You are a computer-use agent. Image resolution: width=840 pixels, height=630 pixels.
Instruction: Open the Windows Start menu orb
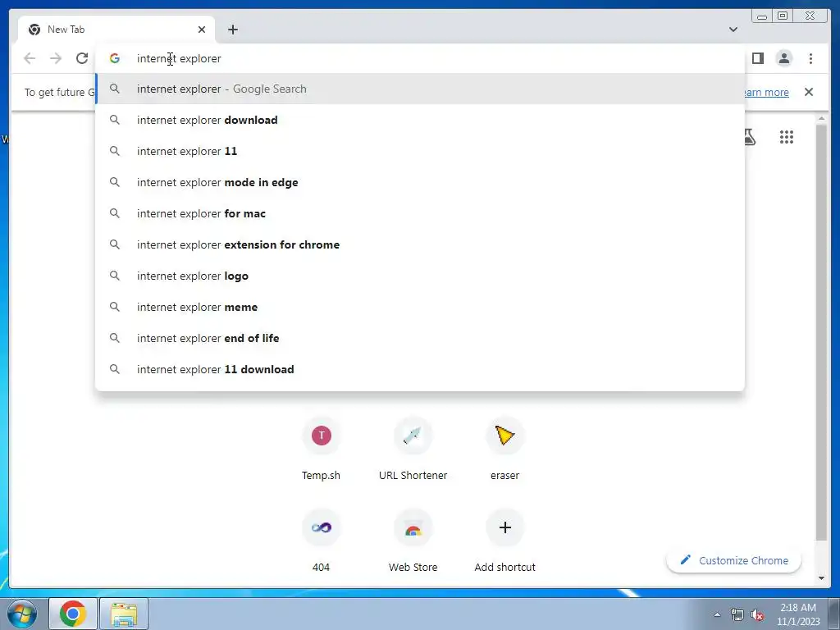(x=21, y=614)
